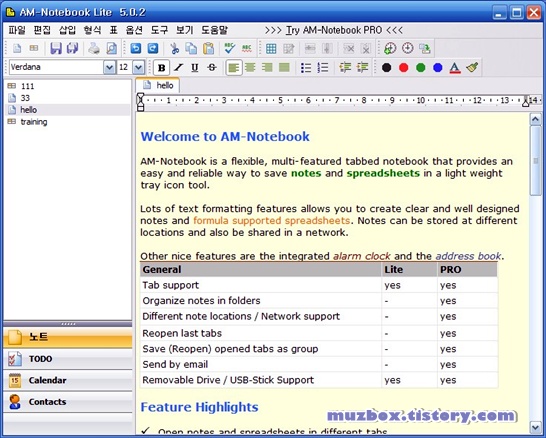Viewport: 546px width, 438px height.
Task: Open table properties editor
Action: (288, 48)
